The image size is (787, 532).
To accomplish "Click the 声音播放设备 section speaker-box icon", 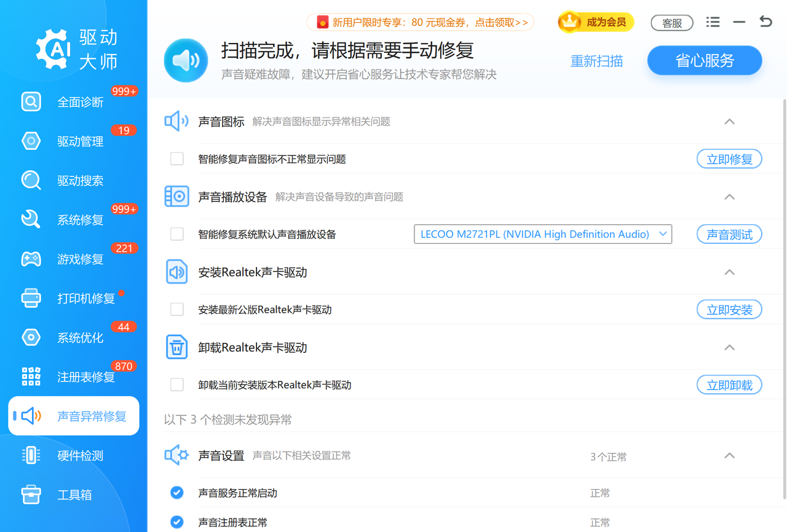I will coord(177,197).
